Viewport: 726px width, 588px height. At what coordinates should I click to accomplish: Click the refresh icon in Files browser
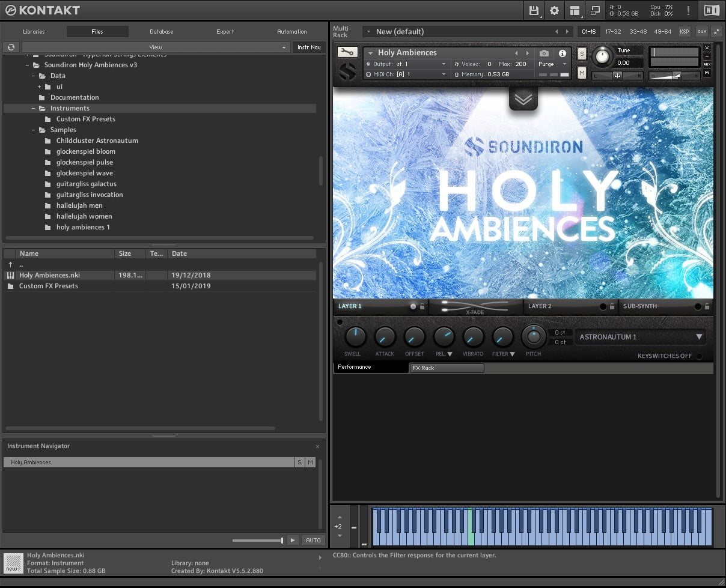(x=11, y=47)
